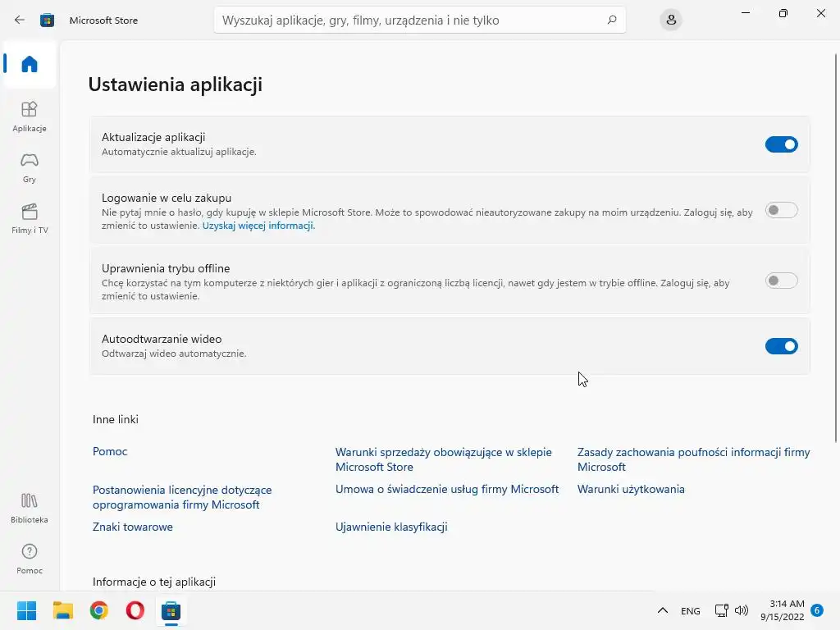Click the back arrow button
Screen dimensions: 840x630
click(x=20, y=20)
